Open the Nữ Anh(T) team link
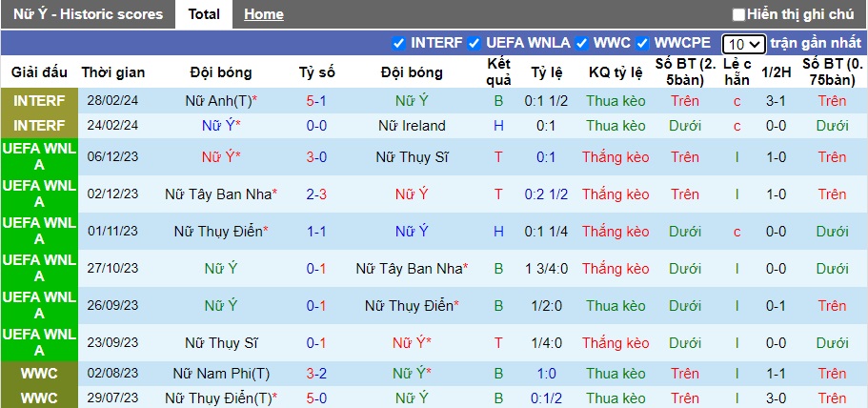 (221, 101)
